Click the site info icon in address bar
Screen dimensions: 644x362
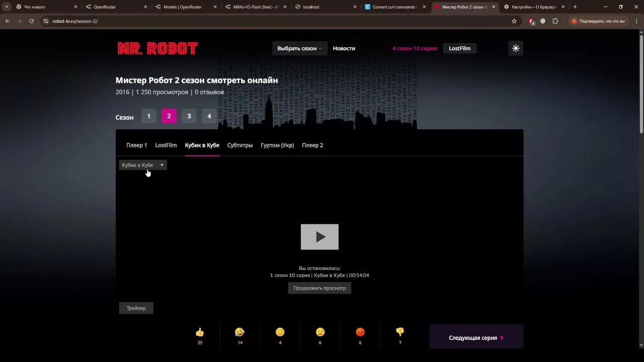tap(46, 21)
